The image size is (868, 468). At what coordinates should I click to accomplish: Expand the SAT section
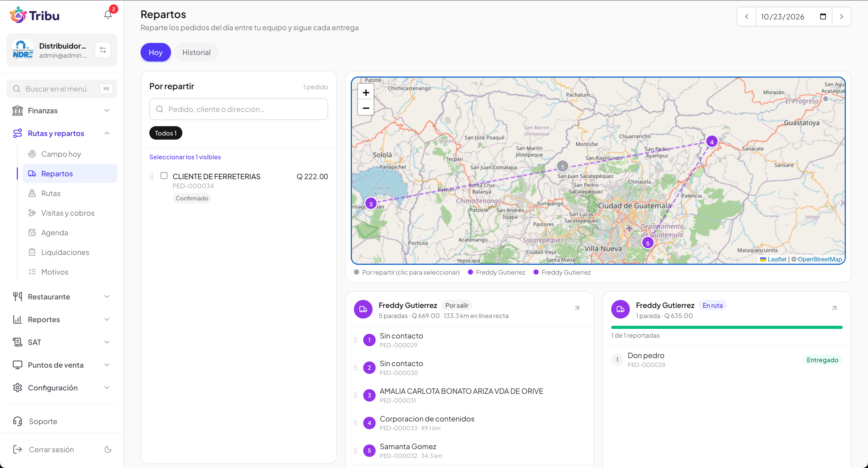point(62,342)
